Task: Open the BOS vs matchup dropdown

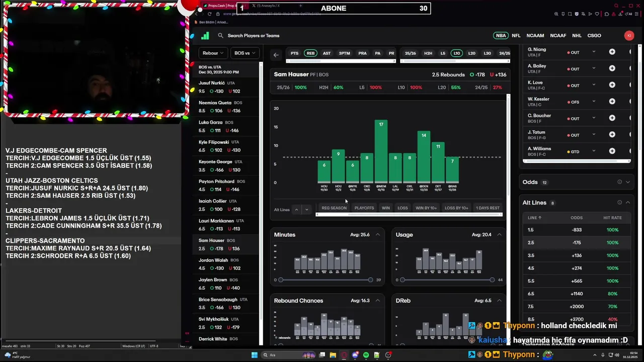Action: [x=245, y=53]
